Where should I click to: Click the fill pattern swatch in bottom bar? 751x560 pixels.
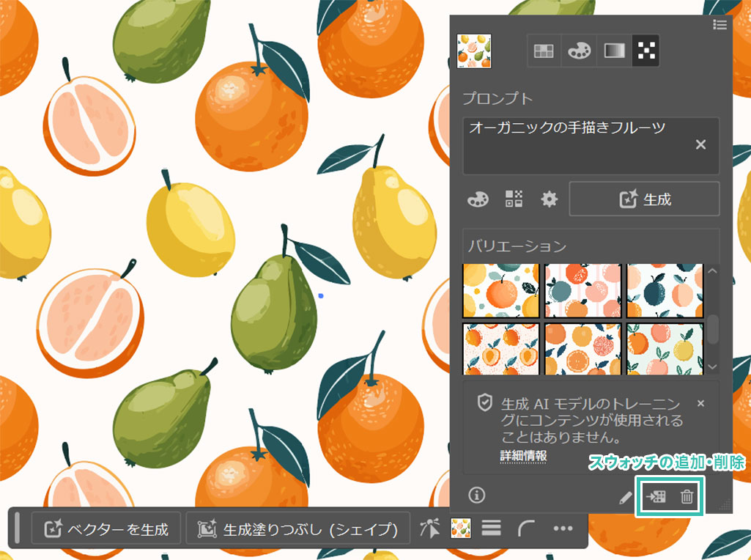point(460,528)
